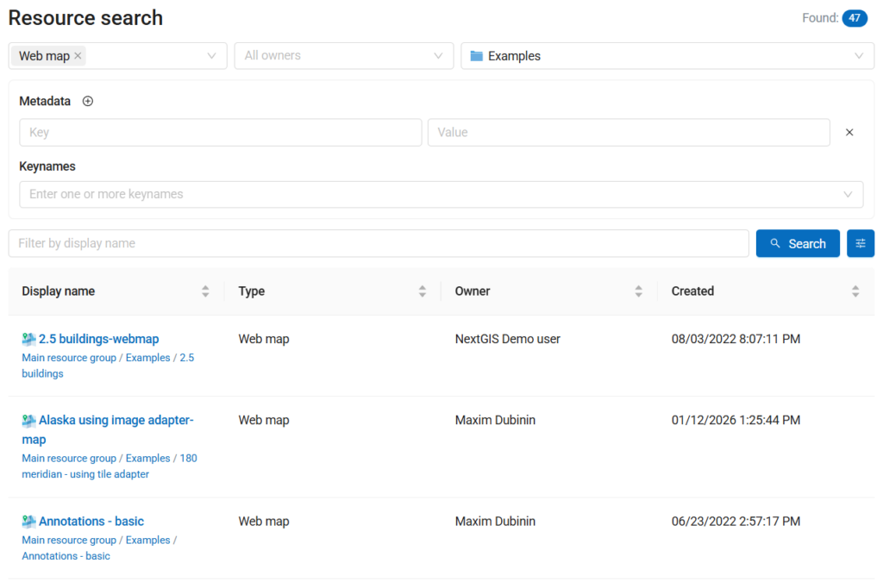The width and height of the screenshot is (883, 588).
Task: Add a new metadata row
Action: [87, 102]
